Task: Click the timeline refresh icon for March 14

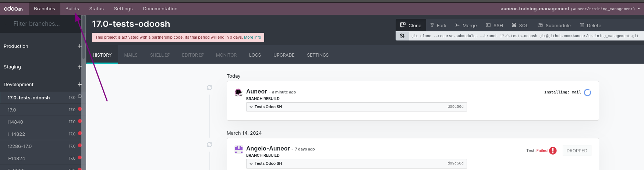Action: point(209,145)
